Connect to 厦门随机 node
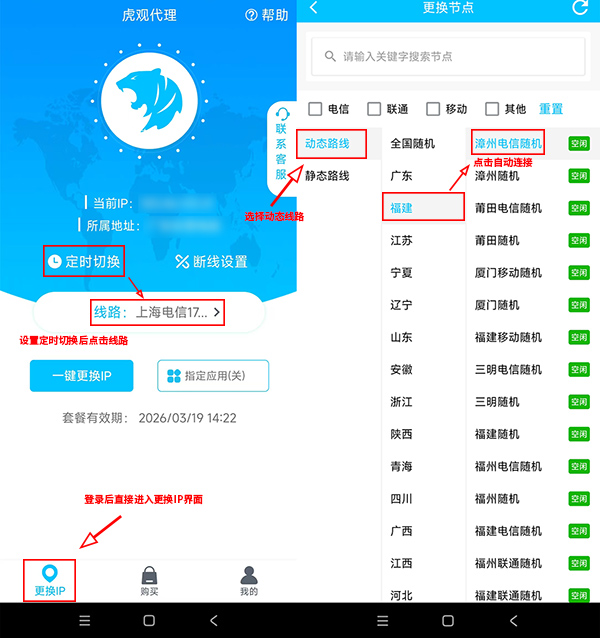This screenshot has width=600, height=638. (497, 305)
